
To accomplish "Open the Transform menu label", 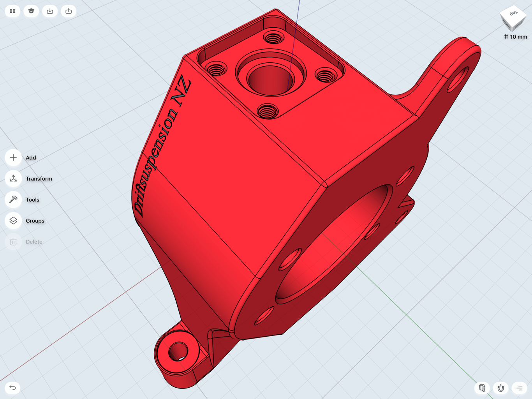I will 39,178.
